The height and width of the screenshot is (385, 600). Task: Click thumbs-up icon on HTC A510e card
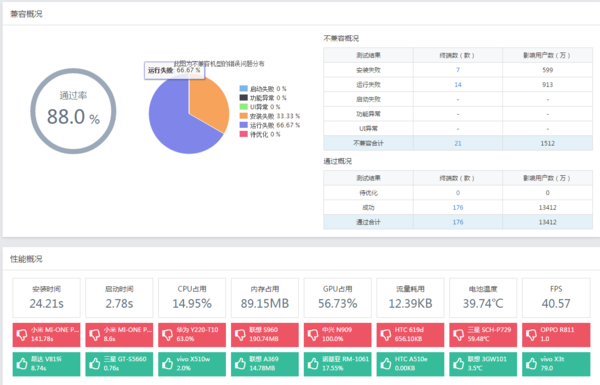(x=386, y=364)
